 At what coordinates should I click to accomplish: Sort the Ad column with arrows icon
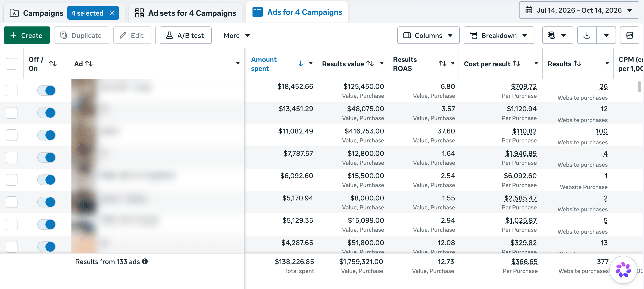pos(89,64)
